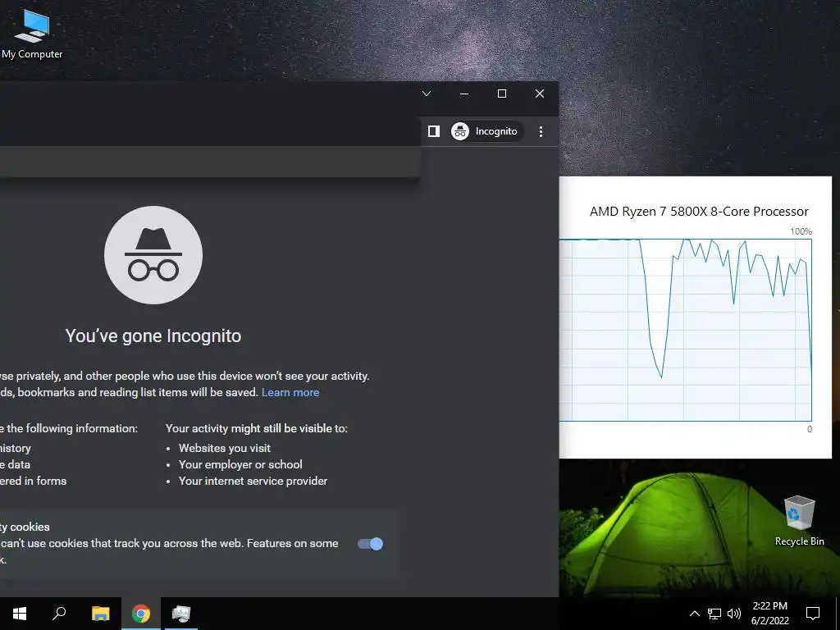Click the network tray icon
Viewport: 840px width, 630px height.
(714, 614)
